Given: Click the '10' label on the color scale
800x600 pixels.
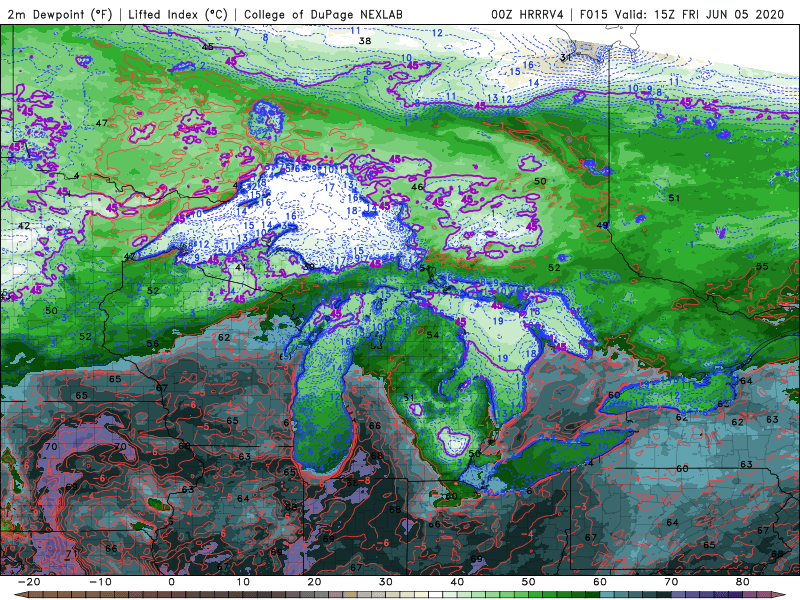Looking at the screenshot, I should (243, 582).
